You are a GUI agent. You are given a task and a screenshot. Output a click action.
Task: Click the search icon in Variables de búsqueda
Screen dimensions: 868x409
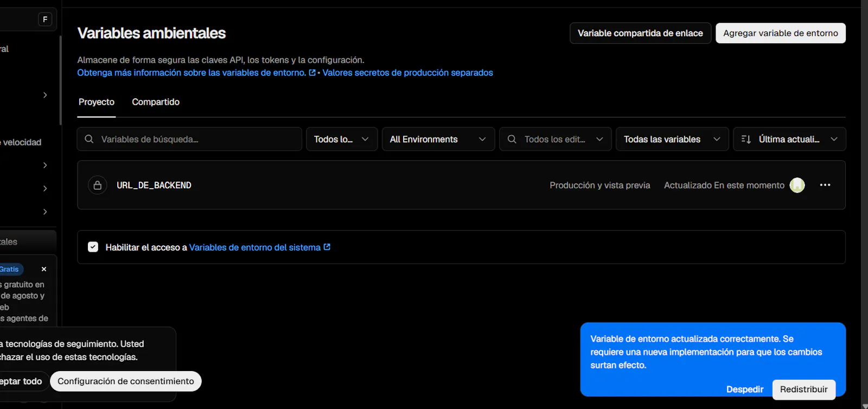tap(89, 139)
